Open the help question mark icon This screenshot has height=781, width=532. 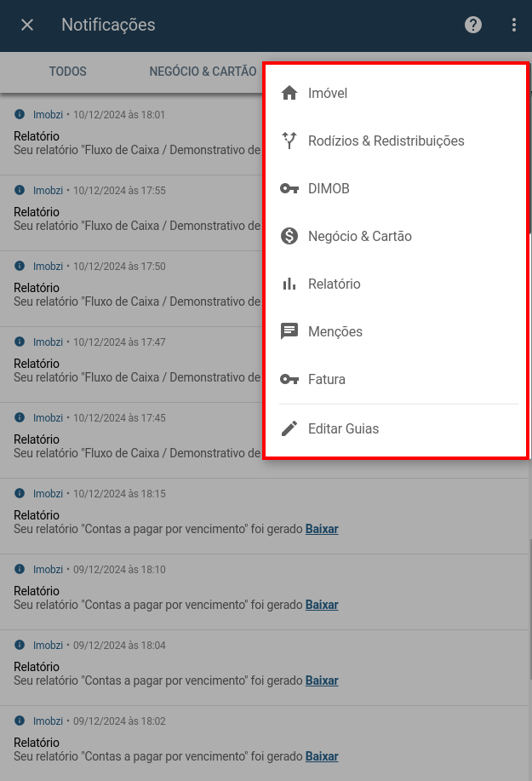click(472, 25)
